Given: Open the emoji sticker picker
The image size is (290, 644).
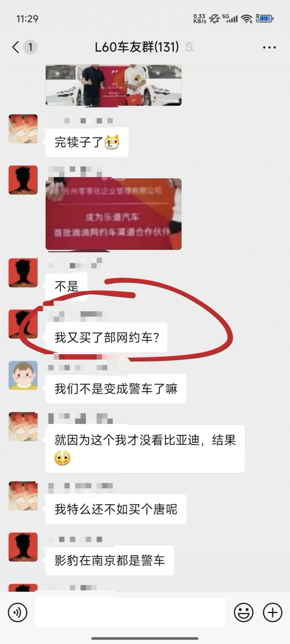Looking at the screenshot, I should (x=243, y=613).
